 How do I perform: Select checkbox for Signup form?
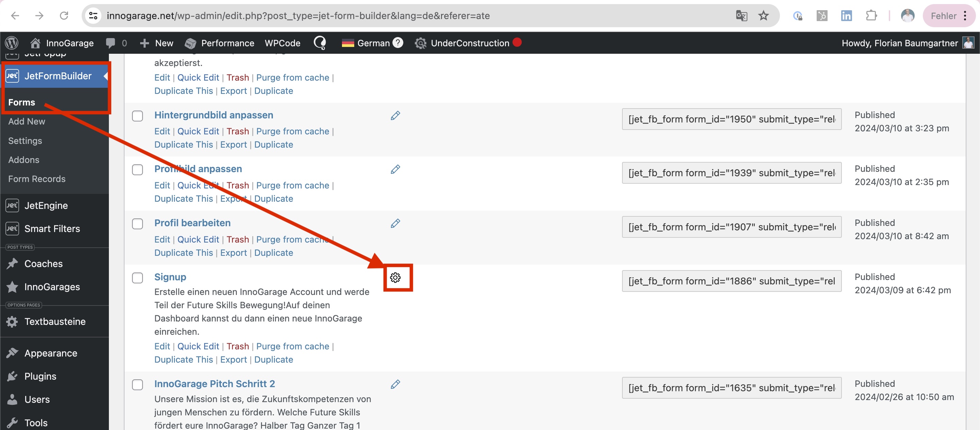pyautogui.click(x=137, y=278)
